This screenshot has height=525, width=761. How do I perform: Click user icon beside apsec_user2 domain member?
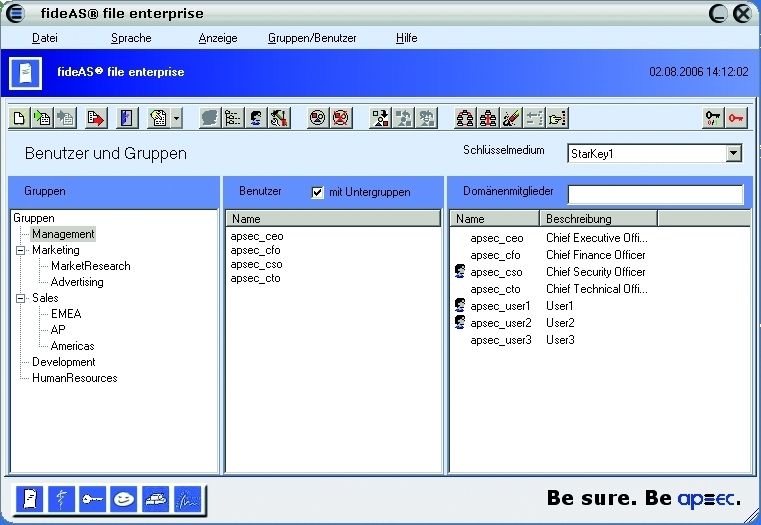[x=460, y=322]
